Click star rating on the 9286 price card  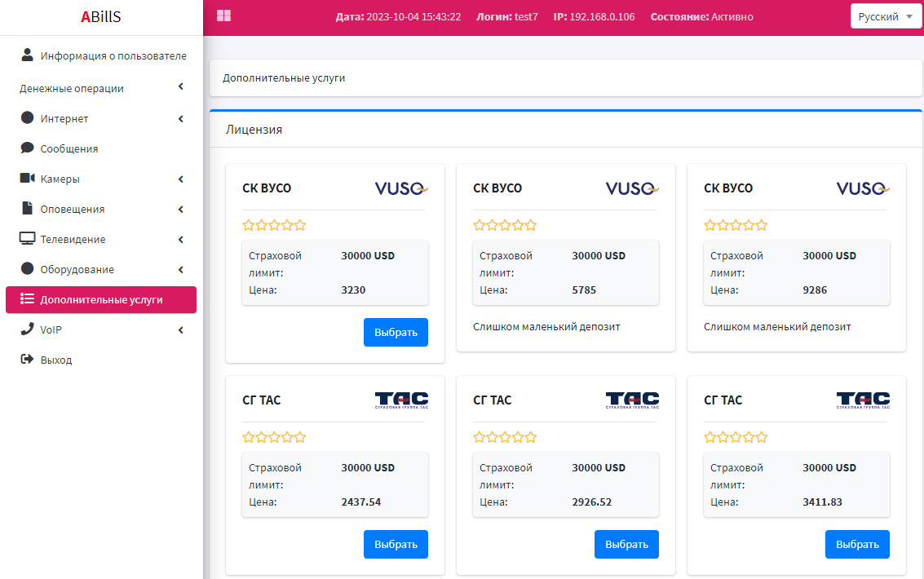[736, 225]
